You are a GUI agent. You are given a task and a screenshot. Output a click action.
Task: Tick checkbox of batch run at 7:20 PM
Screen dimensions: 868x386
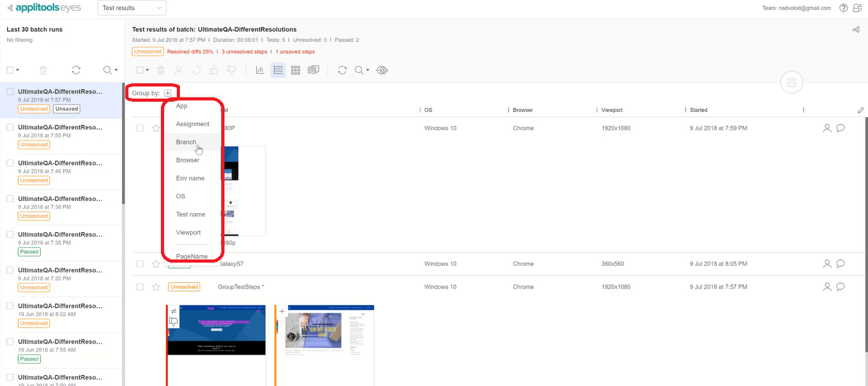pyautogui.click(x=10, y=270)
